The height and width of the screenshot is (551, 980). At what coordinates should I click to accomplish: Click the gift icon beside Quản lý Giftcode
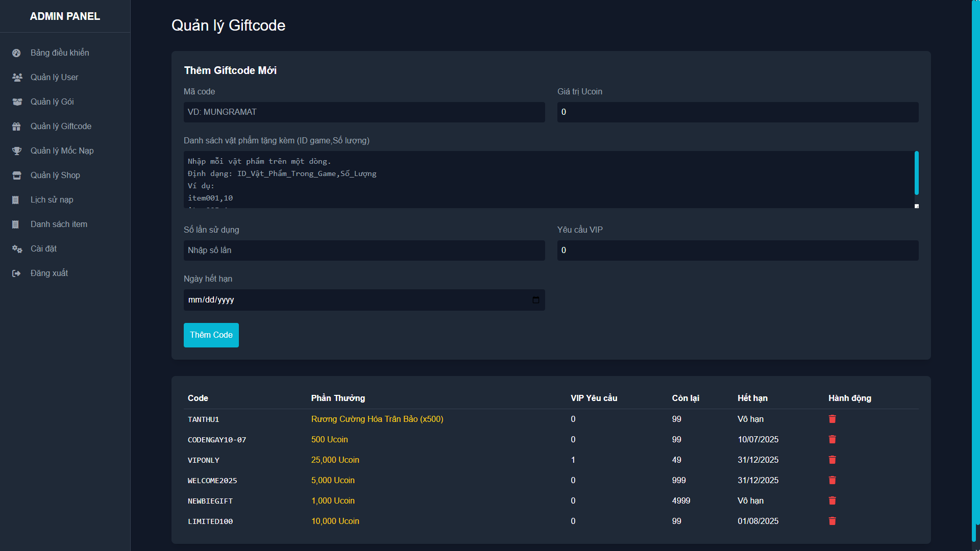click(x=16, y=127)
